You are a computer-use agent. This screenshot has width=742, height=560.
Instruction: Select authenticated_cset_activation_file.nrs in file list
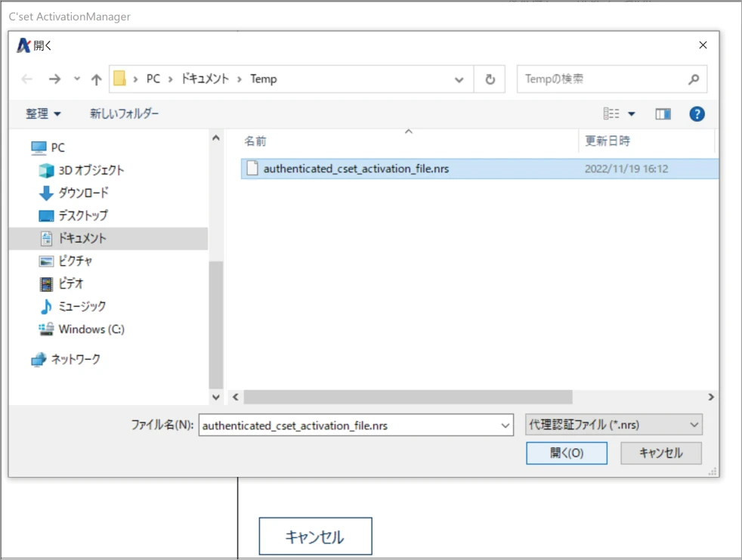tap(356, 169)
